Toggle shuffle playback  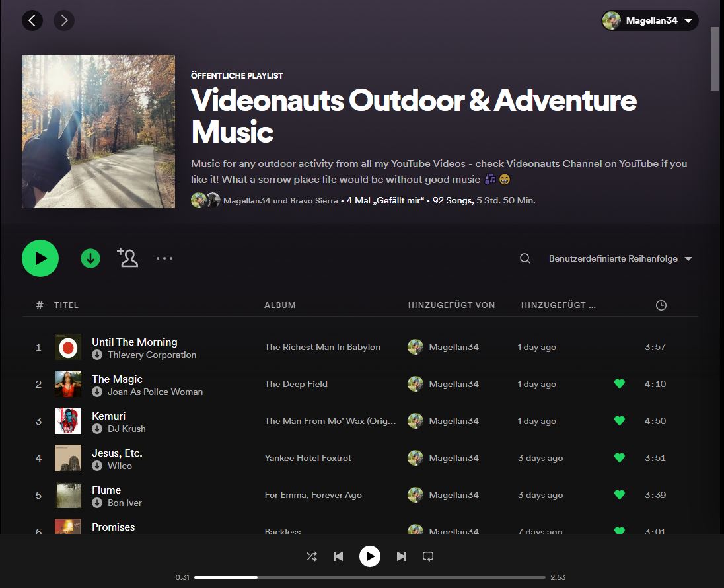pos(312,556)
